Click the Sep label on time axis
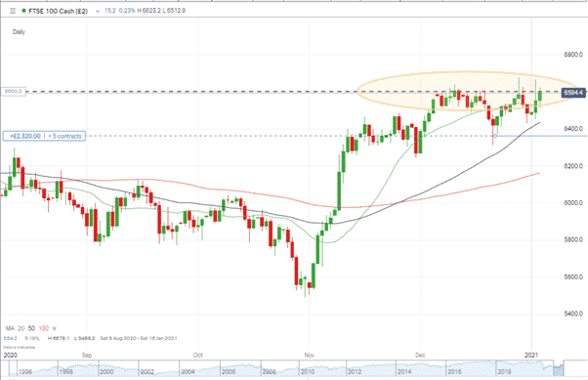 (87, 355)
